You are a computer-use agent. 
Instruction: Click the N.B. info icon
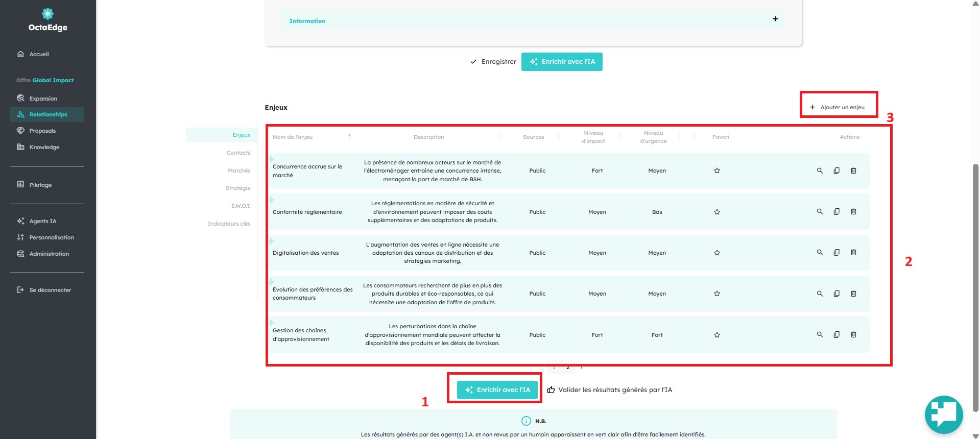click(x=526, y=421)
